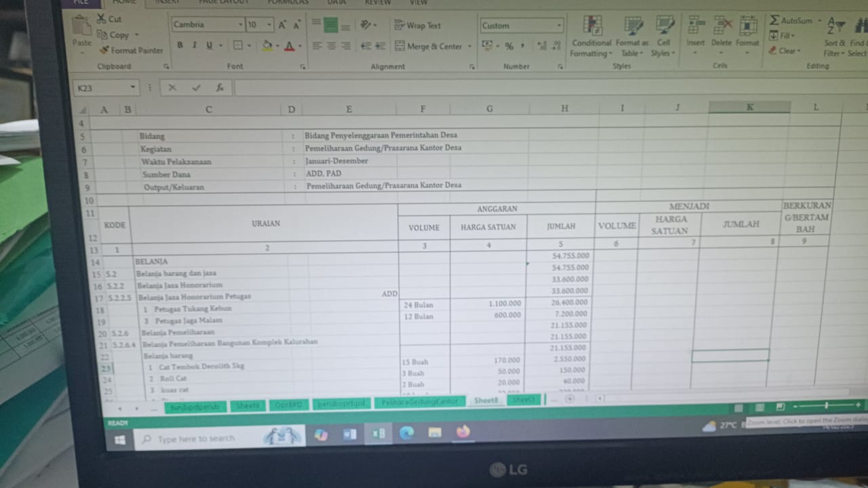Click the taskbar search box
Screen dimensions: 868x488
[x=218, y=438]
